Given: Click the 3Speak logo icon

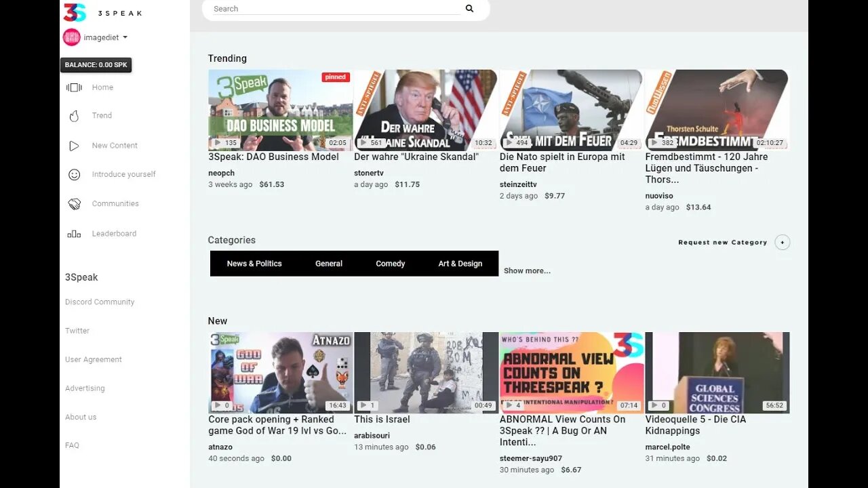Looking at the screenshot, I should (x=75, y=12).
